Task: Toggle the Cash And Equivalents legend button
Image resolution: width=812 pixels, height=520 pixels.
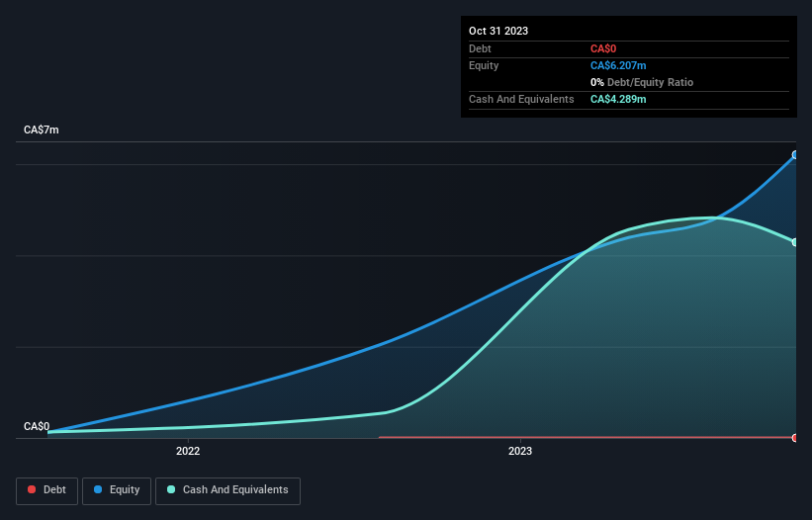Action: (x=227, y=490)
